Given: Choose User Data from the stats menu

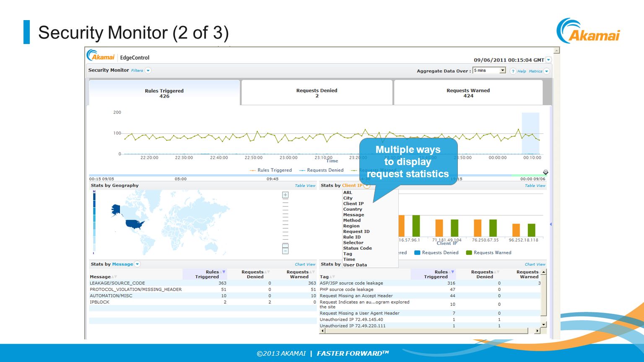Looking at the screenshot, I should click(x=355, y=265).
